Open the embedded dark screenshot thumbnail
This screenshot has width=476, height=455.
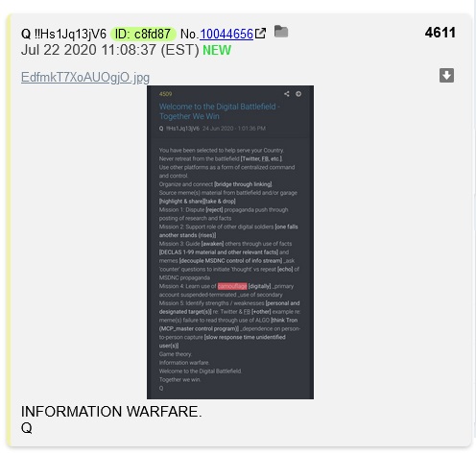pos(230,242)
